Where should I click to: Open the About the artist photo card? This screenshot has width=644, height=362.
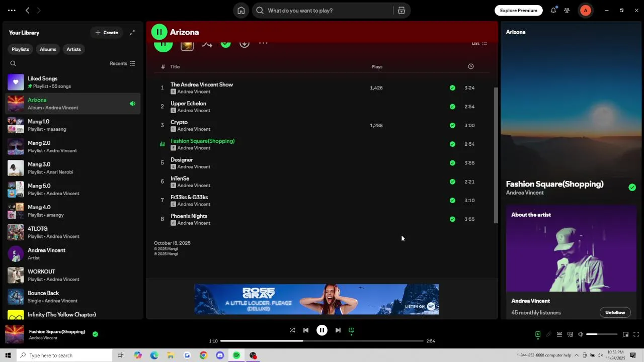571,248
